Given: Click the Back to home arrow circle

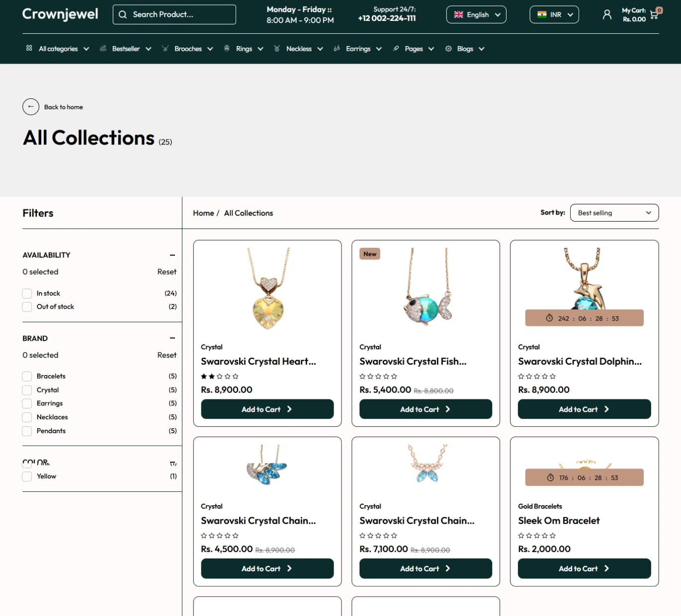Looking at the screenshot, I should (31, 107).
